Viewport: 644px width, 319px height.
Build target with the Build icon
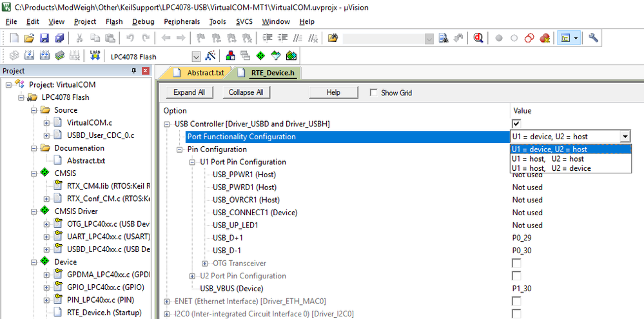click(29, 55)
